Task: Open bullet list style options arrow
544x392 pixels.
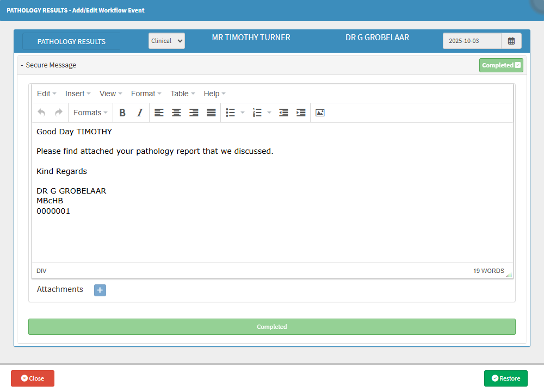Action: (243, 113)
